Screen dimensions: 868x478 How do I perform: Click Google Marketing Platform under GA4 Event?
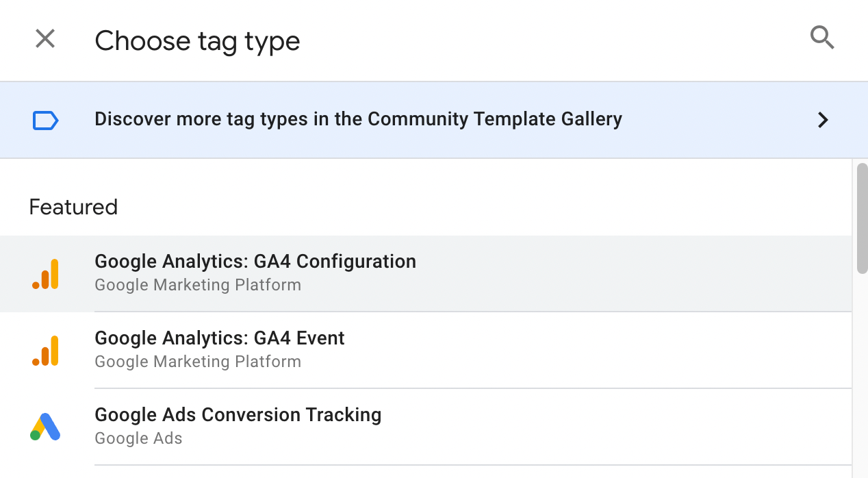pos(198,362)
